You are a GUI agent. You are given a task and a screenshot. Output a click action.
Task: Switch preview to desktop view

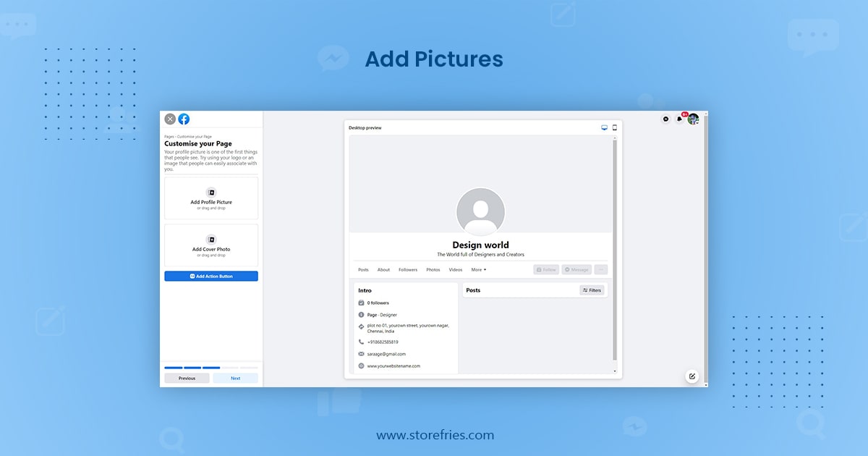tap(605, 127)
